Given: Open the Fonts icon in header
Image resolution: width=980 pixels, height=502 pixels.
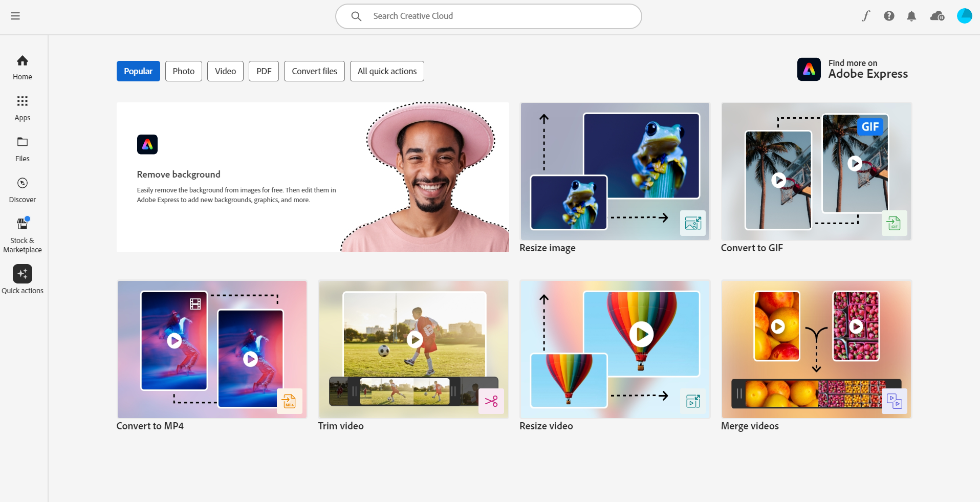Looking at the screenshot, I should point(866,16).
